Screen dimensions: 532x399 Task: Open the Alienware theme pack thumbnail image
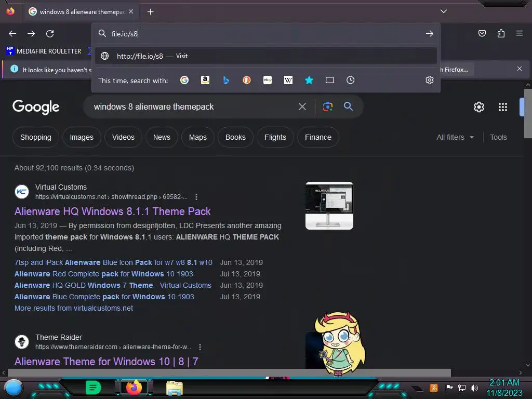329,206
